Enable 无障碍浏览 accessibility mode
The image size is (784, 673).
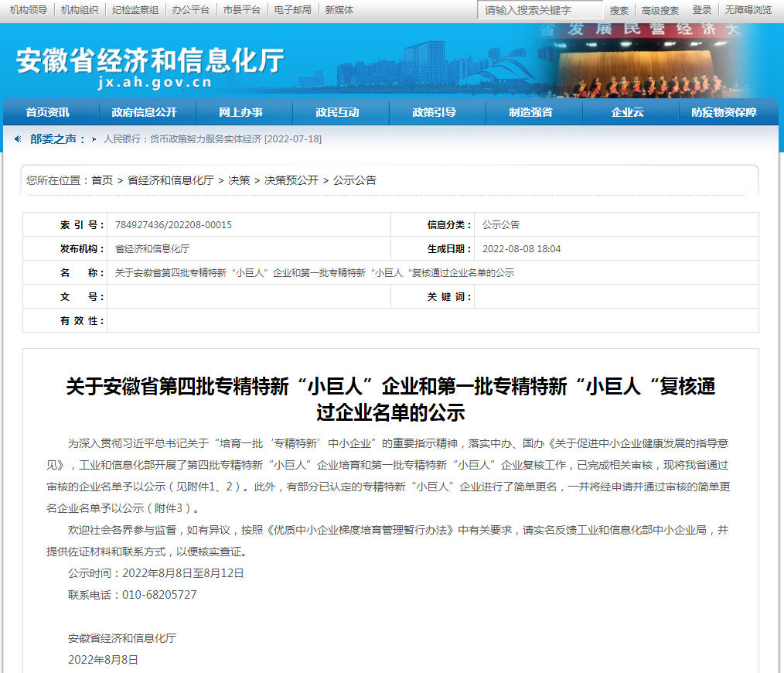click(x=748, y=10)
